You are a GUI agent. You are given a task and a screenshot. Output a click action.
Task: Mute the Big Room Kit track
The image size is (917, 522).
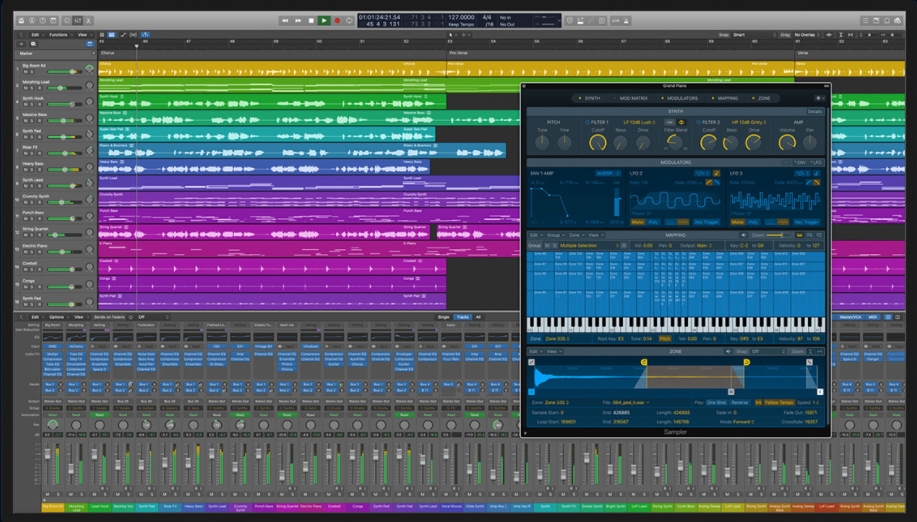tap(26, 71)
